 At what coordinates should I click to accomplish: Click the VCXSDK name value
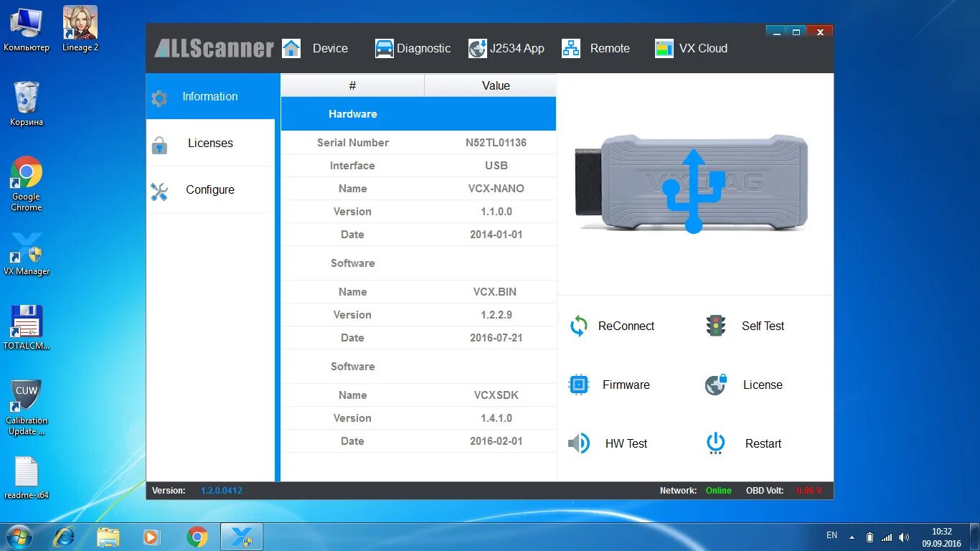tap(496, 395)
